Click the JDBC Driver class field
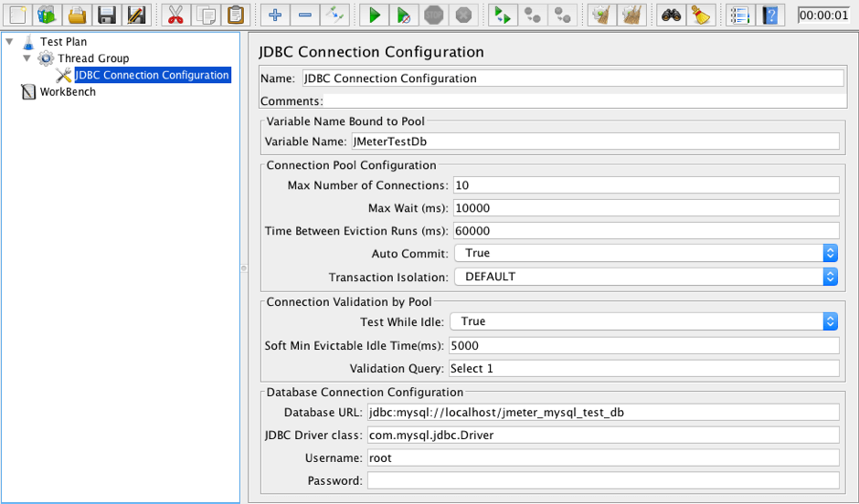The width and height of the screenshot is (859, 504). 603,435
